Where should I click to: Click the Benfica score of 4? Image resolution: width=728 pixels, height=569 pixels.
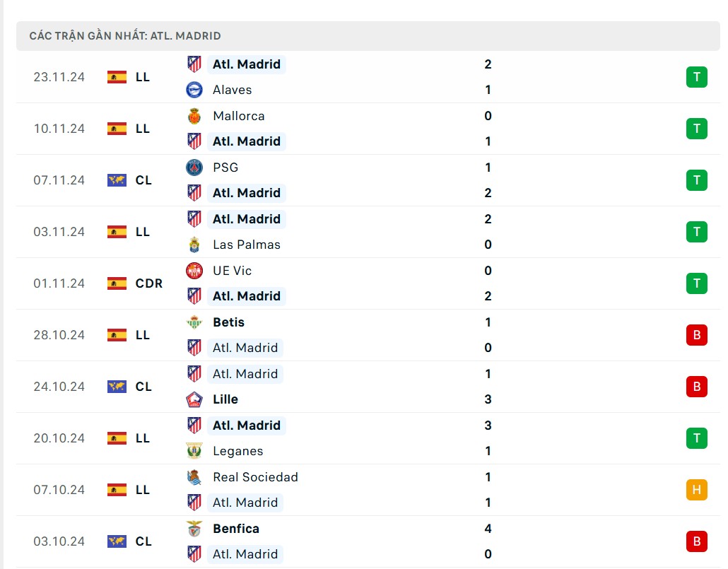[488, 529]
